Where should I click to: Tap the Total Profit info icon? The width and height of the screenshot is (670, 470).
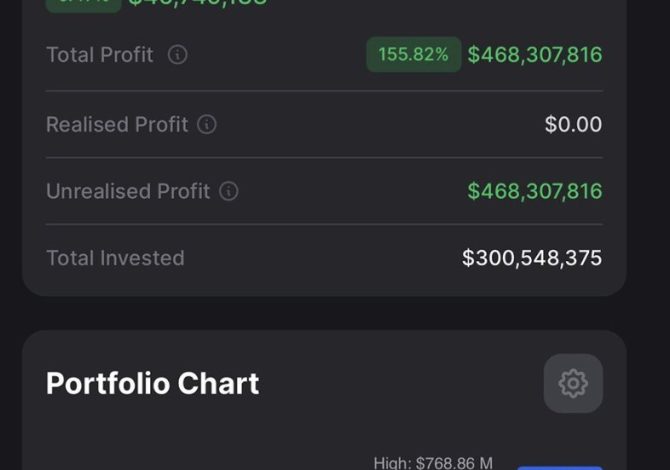tap(177, 55)
